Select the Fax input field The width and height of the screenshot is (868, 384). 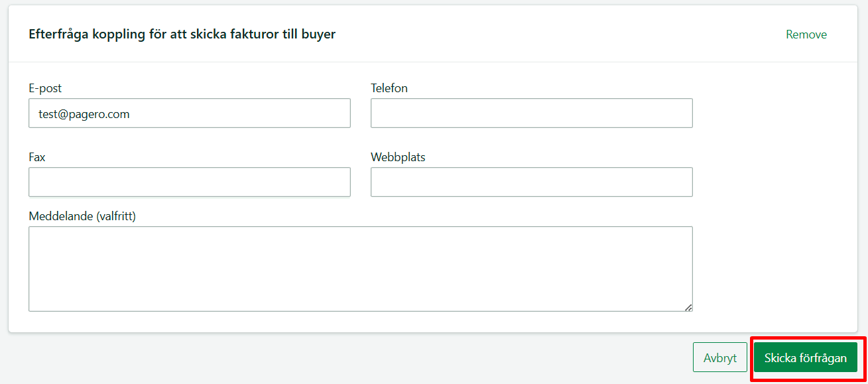[190, 182]
